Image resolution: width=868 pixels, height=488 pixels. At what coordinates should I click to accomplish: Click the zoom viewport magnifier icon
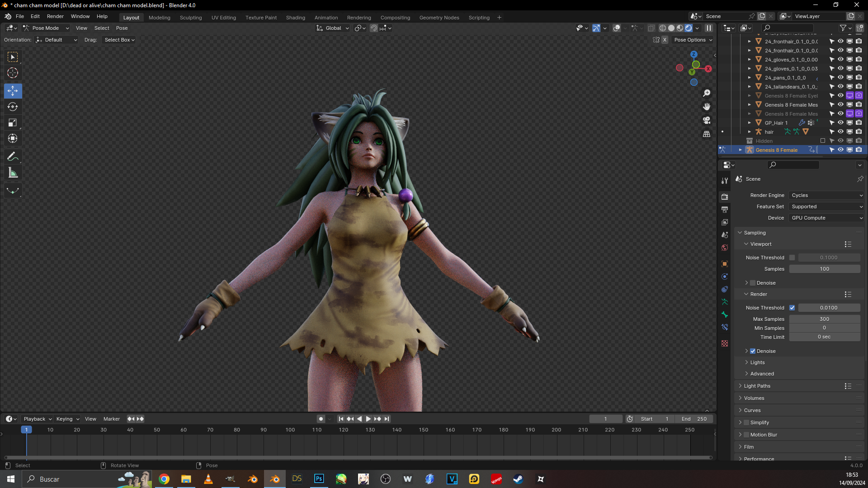[707, 93]
